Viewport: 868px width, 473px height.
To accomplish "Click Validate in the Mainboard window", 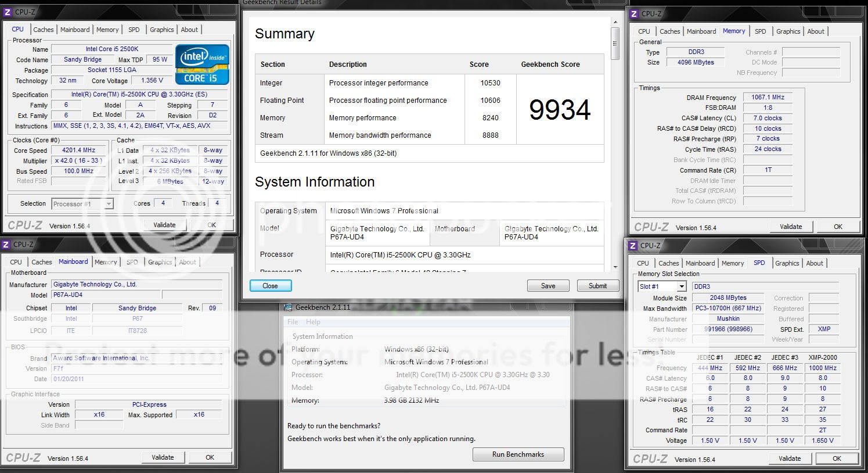I will 163,457.
